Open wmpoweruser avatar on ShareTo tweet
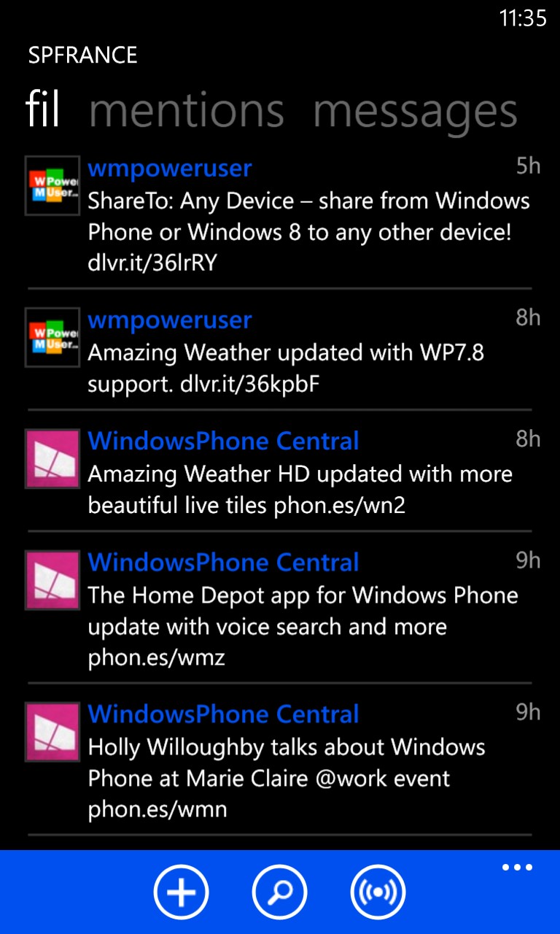Image resolution: width=560 pixels, height=934 pixels. 52,185
